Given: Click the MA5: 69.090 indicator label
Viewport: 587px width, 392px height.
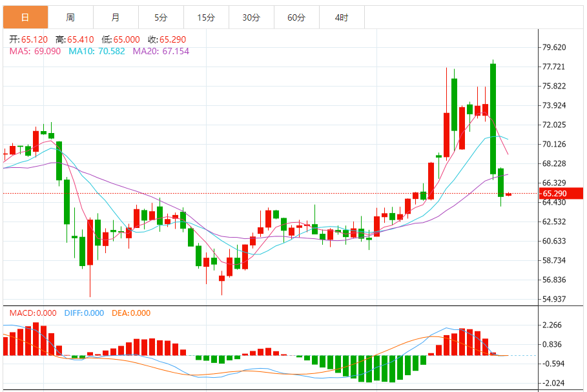Looking at the screenshot, I should click(35, 51).
